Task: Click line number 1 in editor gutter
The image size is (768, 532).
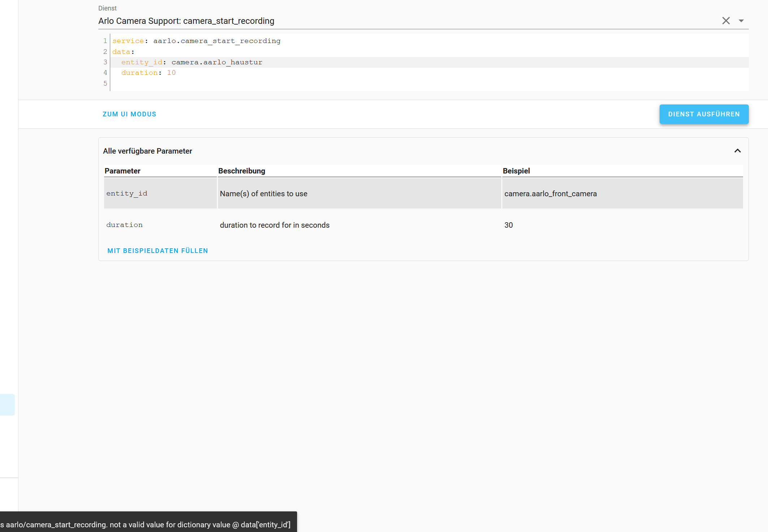Action: click(105, 41)
